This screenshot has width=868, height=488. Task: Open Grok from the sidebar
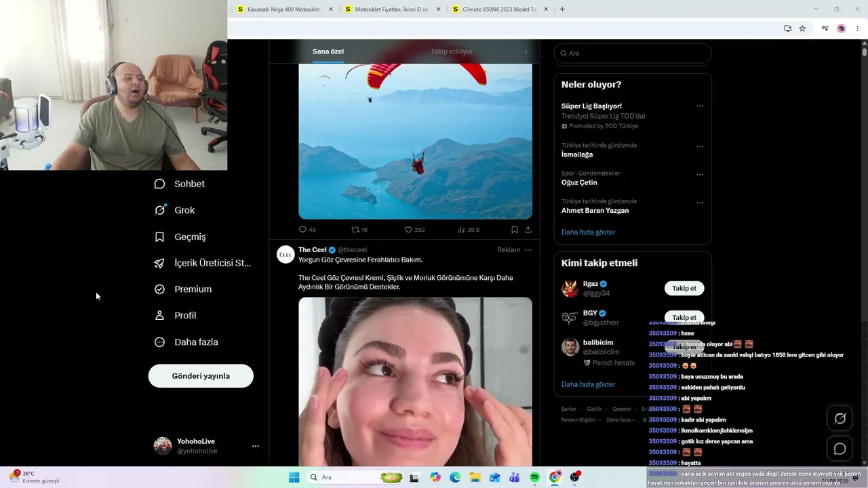[175, 210]
